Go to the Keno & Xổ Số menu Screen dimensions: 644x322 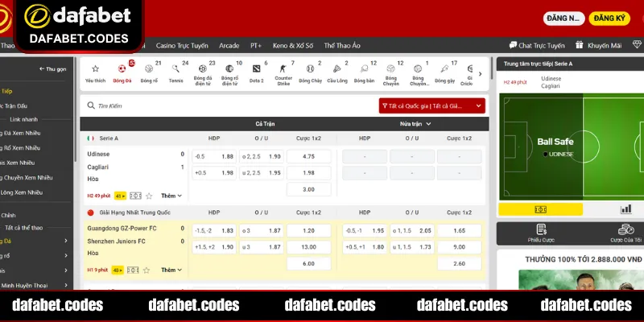click(292, 46)
